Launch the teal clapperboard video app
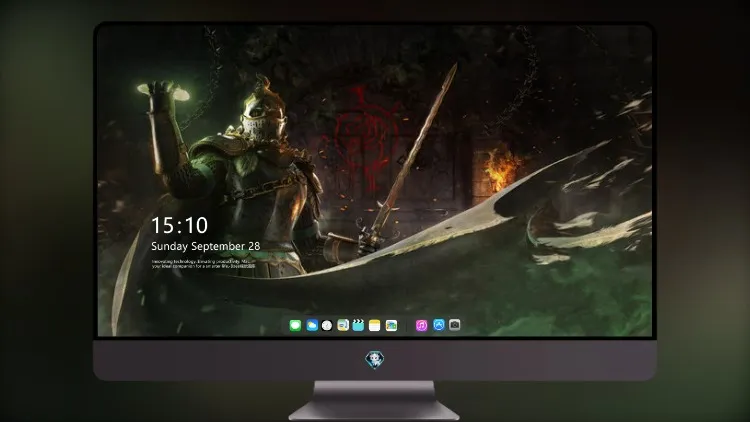This screenshot has height=422, width=750. (x=358, y=325)
